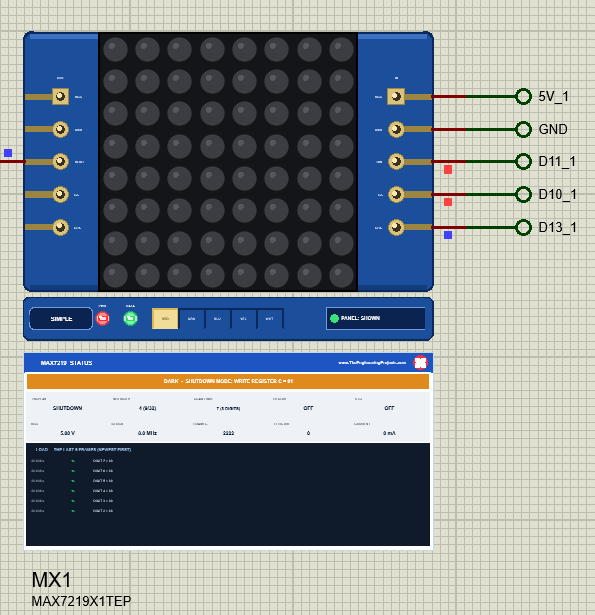
Task: Select the MX1 component reference label
Action: click(x=51, y=580)
